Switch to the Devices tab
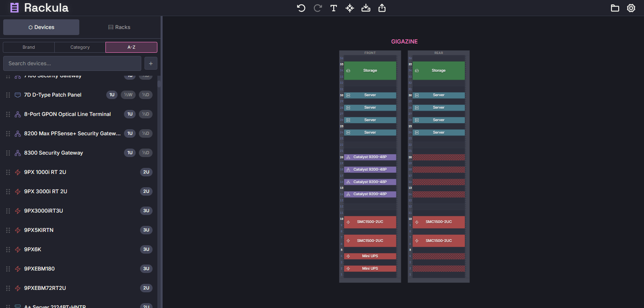Viewport: 644px width, 308px height. pos(41,27)
